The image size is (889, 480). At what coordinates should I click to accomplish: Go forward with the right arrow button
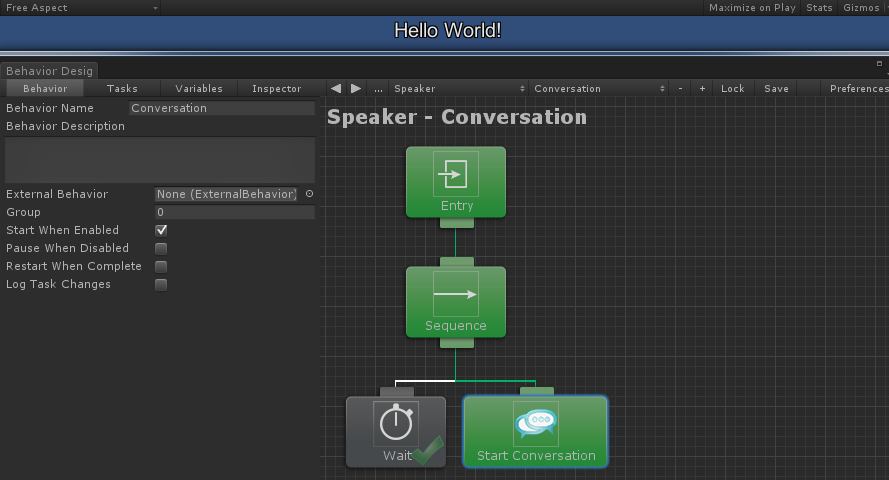coord(355,88)
